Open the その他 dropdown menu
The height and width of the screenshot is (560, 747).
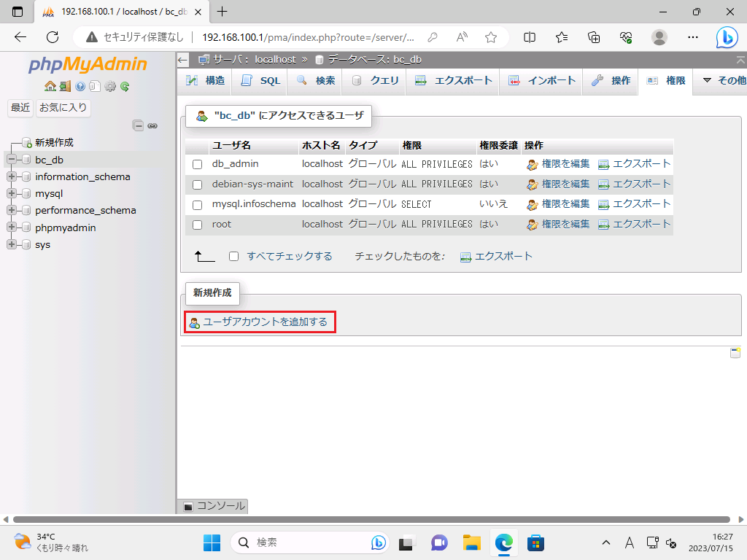[724, 81]
